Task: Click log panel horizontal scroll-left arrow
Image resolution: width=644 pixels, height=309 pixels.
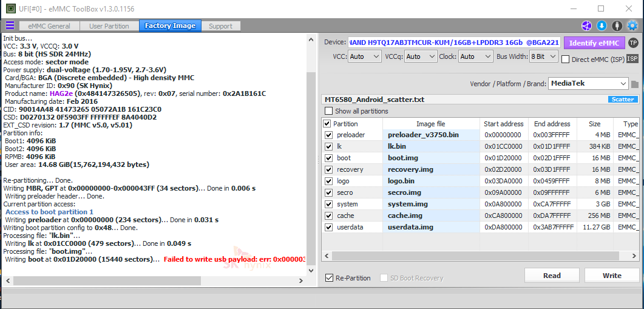Action: coord(7,280)
